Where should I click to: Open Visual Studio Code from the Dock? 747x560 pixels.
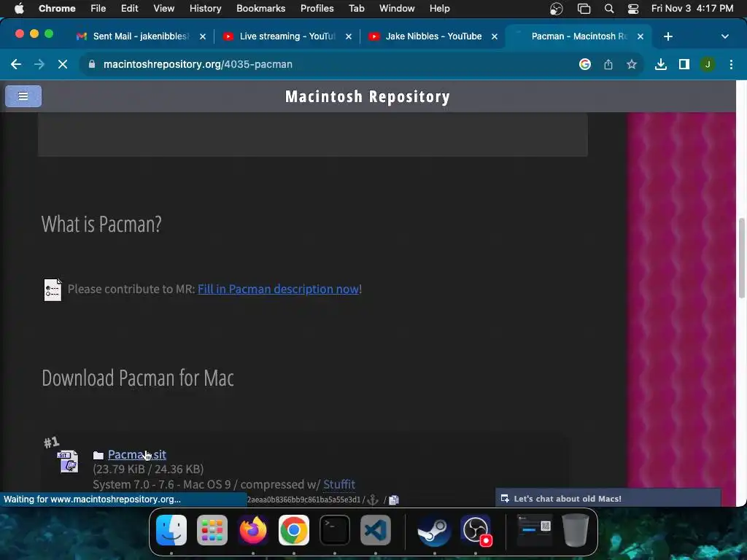pos(376,530)
